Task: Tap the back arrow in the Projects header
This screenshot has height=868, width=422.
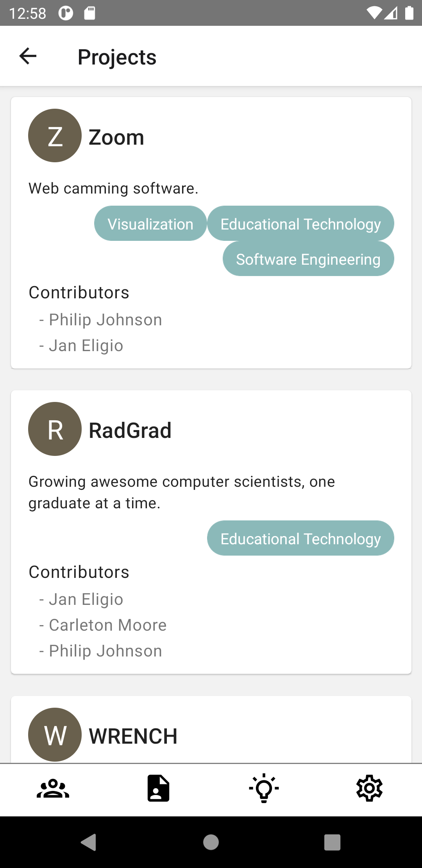Action: point(28,56)
